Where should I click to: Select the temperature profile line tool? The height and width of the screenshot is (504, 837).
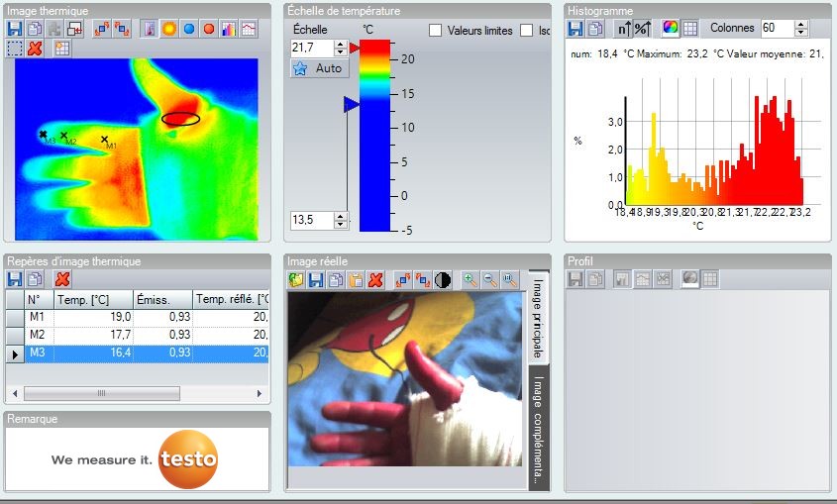(249, 29)
